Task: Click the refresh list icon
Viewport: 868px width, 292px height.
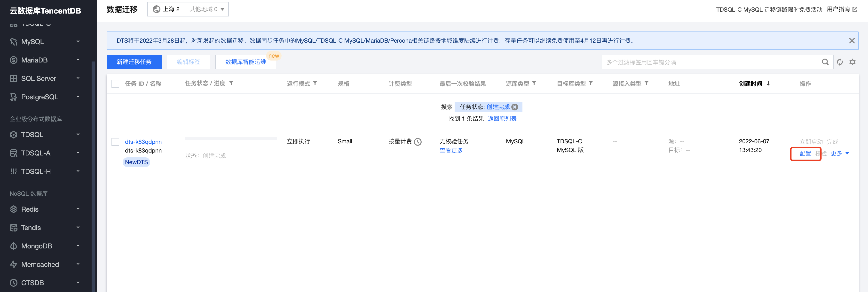Action: click(x=840, y=62)
